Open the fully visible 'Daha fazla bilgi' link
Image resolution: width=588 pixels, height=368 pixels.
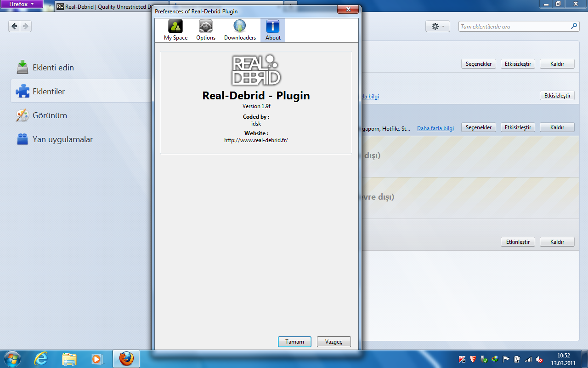point(435,128)
